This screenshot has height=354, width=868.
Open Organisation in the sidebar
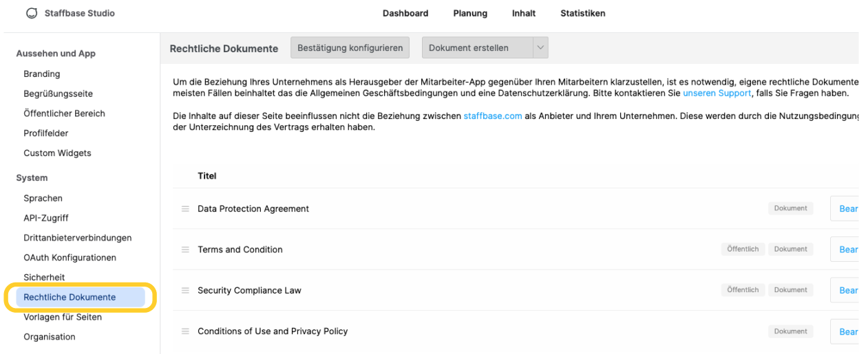coord(50,337)
